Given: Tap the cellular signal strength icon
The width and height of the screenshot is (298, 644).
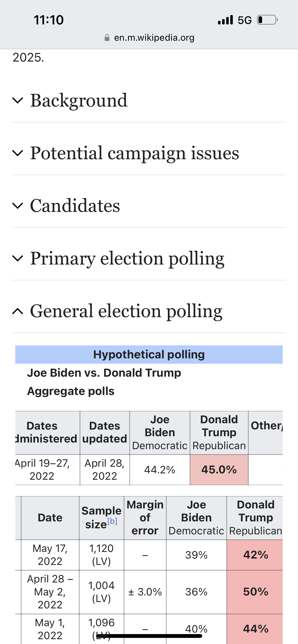Looking at the screenshot, I should click(x=225, y=20).
